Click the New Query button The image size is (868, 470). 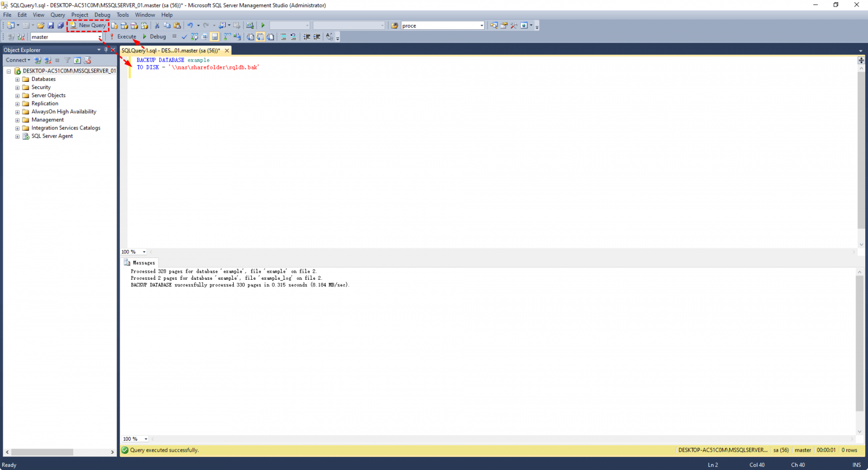point(88,25)
